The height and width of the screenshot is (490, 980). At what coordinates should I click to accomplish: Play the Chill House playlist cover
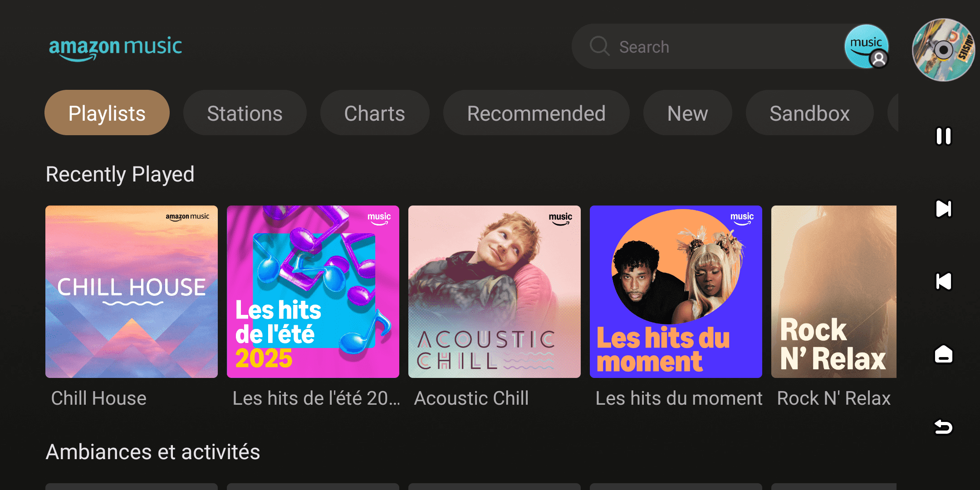pos(132,292)
